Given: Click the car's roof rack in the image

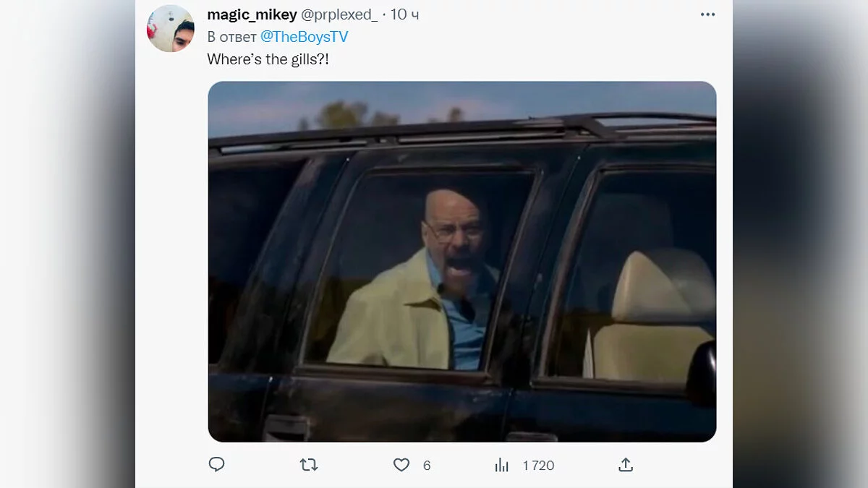Looking at the screenshot, I should pyautogui.click(x=463, y=132).
